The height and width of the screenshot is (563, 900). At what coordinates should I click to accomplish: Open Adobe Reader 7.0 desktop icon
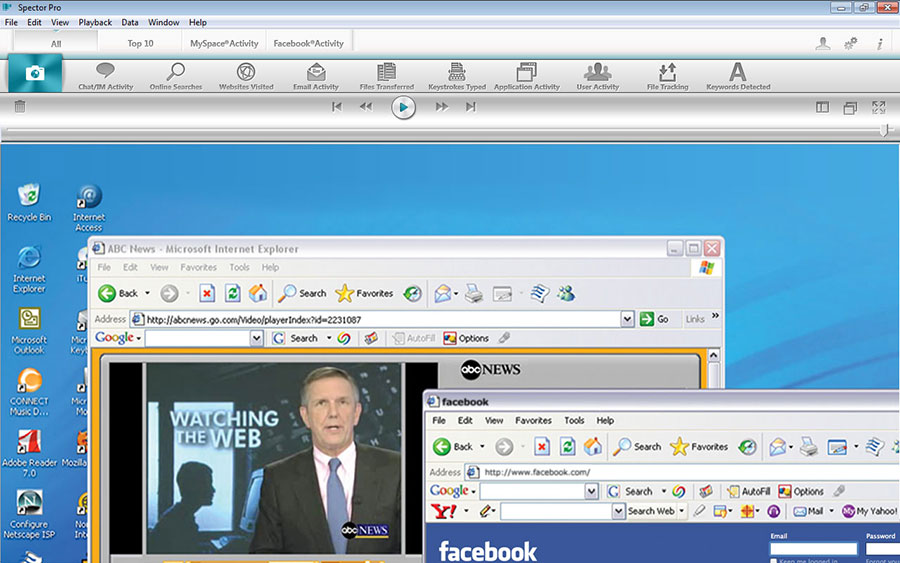29,453
